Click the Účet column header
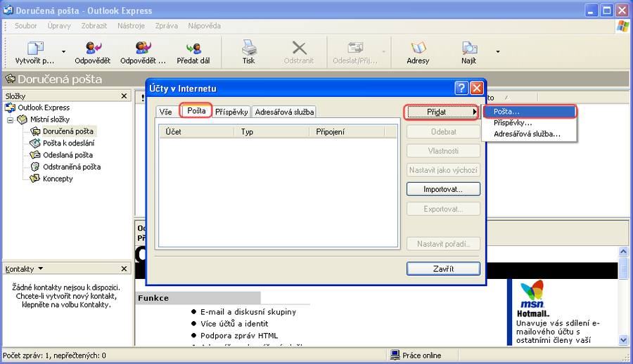633x364 pixels. 197,131
